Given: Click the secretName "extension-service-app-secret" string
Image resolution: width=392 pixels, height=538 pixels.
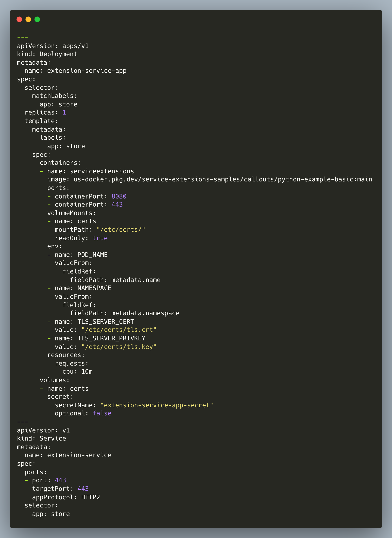Looking at the screenshot, I should point(157,405).
